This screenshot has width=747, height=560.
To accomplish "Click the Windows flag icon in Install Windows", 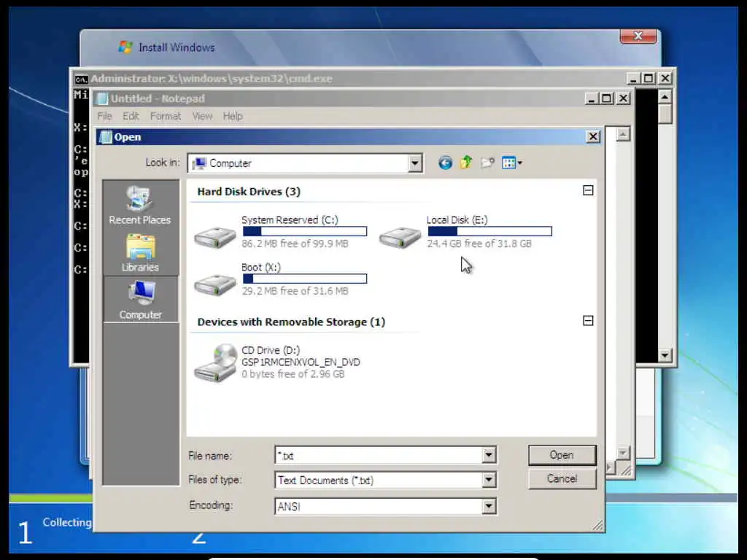I will point(125,47).
